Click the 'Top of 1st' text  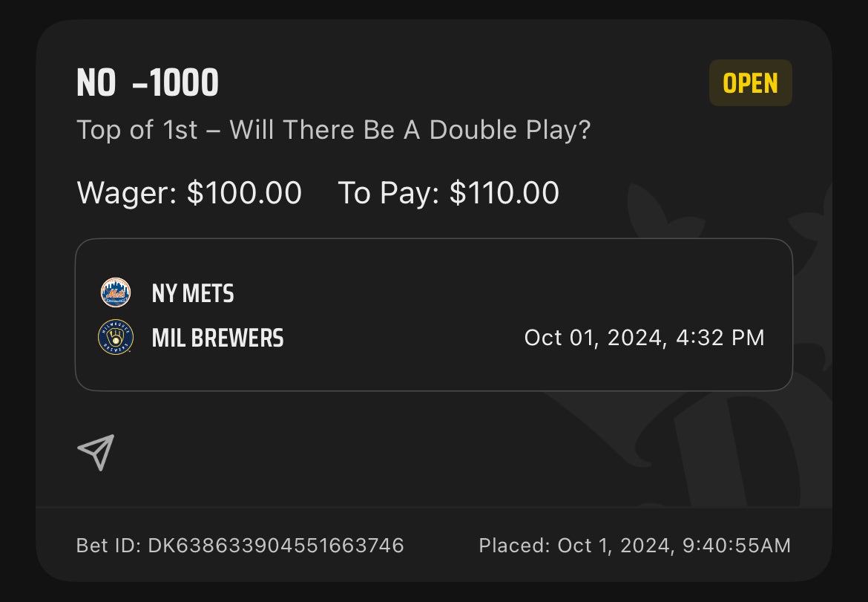(137, 131)
